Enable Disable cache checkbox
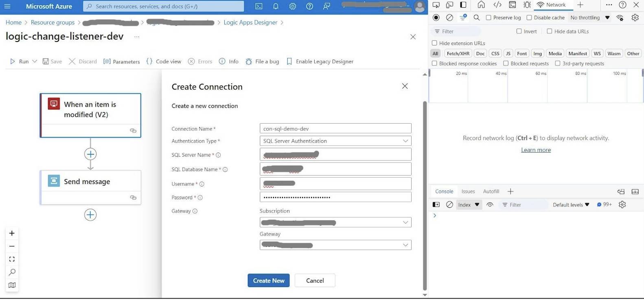The width and height of the screenshot is (644, 300). click(x=529, y=17)
